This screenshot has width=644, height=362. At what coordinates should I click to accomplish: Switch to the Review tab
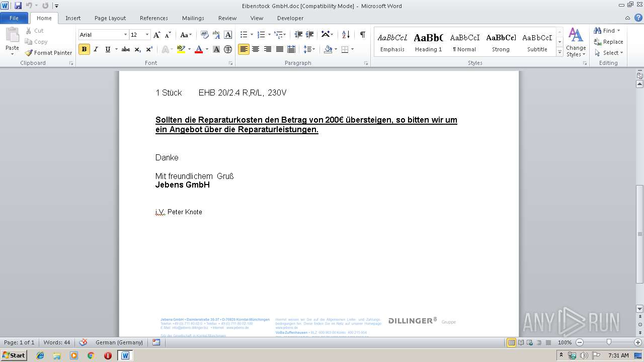coord(227,18)
